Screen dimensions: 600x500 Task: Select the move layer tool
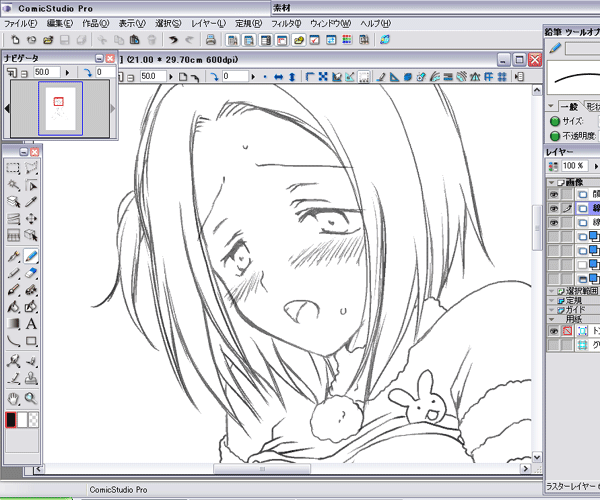31,218
